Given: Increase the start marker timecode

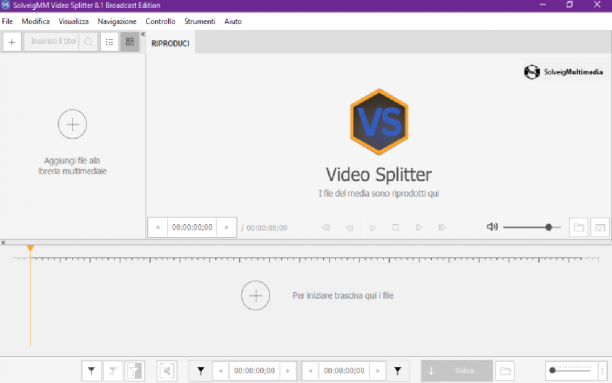Looking at the screenshot, I should (288, 371).
